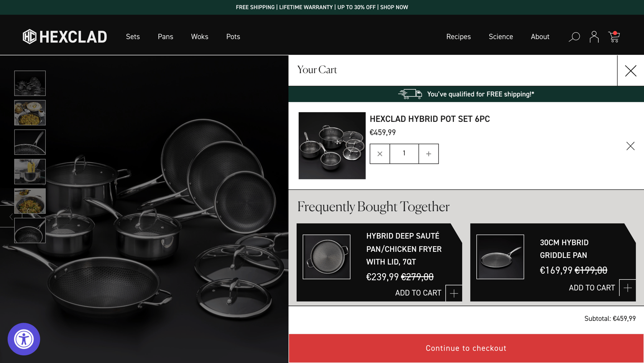This screenshot has height=363, width=644.
Task: Add 30cm Hybrid Griddle Pan to cart
Action: click(x=627, y=288)
